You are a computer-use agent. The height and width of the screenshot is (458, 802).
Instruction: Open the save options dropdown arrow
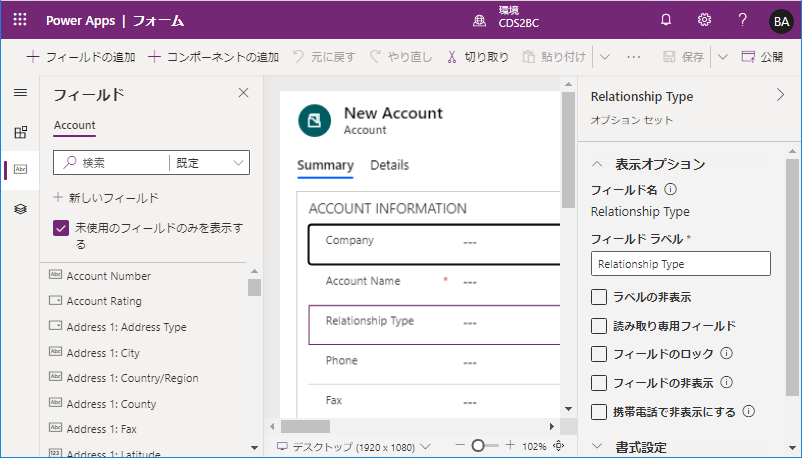(722, 57)
